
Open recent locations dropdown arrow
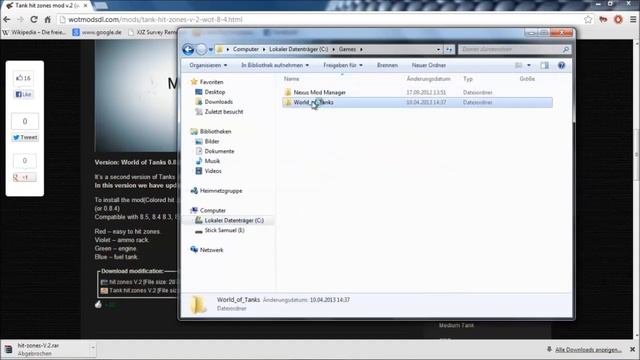click(x=211, y=49)
